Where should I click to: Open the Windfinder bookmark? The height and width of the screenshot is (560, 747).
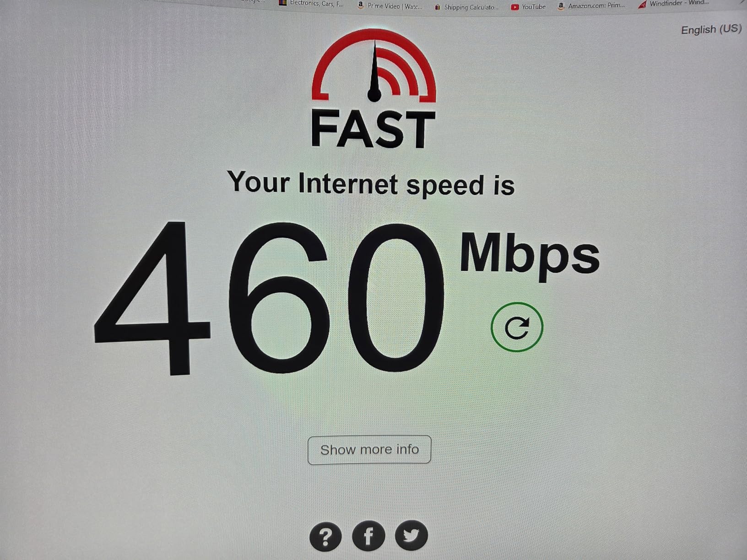pyautogui.click(x=673, y=4)
